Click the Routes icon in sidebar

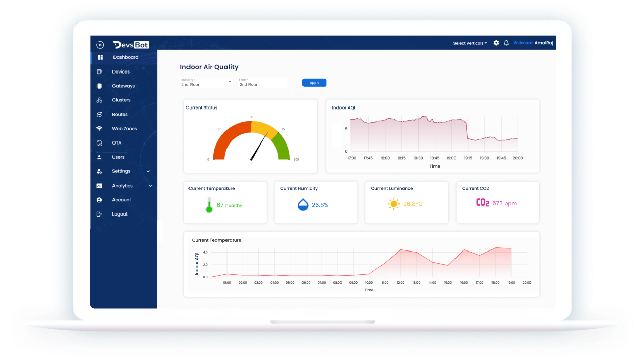pyautogui.click(x=99, y=115)
